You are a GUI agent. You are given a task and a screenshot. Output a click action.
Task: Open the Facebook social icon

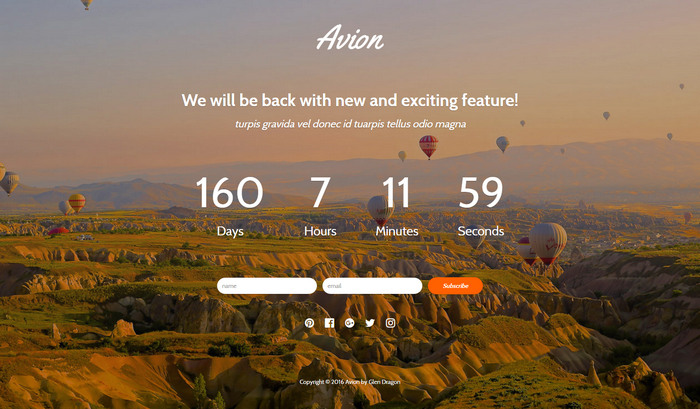pyautogui.click(x=329, y=323)
